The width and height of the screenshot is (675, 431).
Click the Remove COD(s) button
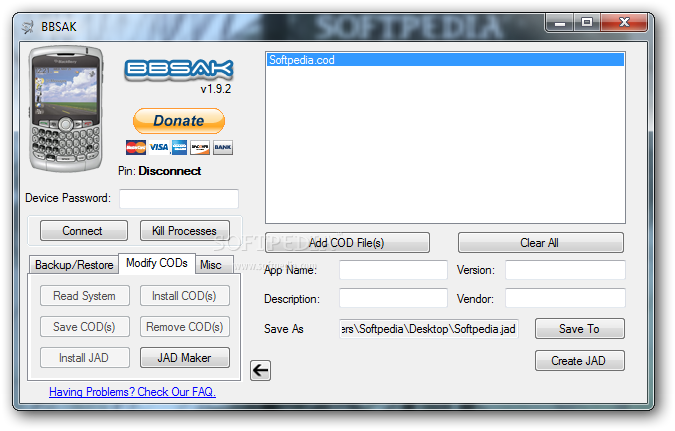coord(185,327)
